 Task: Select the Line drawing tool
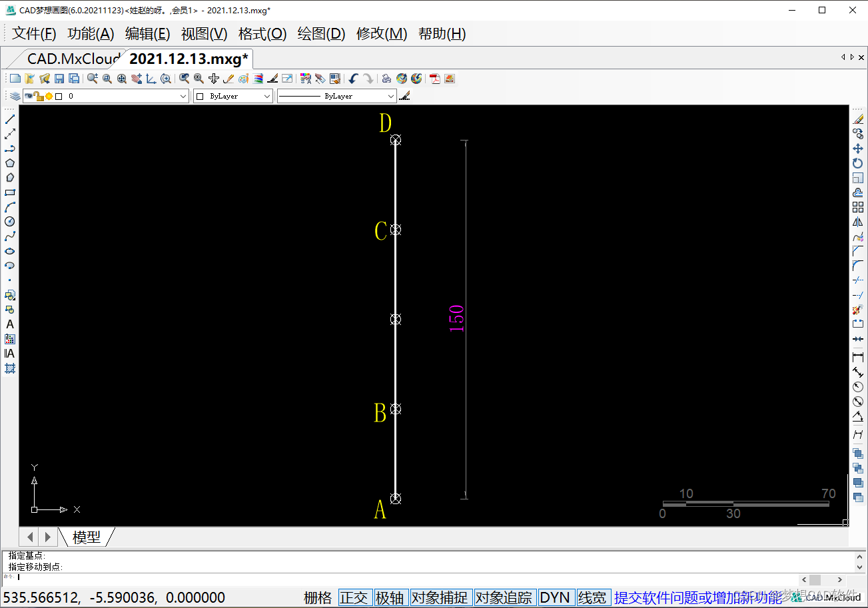pos(10,119)
